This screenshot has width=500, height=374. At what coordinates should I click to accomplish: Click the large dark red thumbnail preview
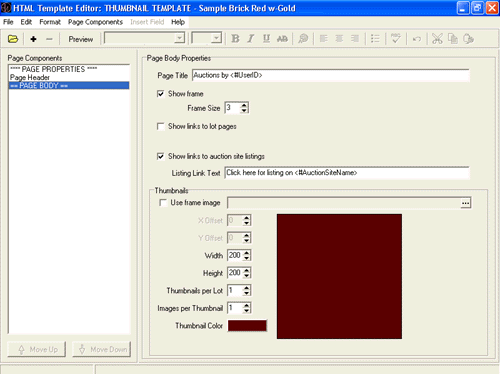[x=339, y=276]
